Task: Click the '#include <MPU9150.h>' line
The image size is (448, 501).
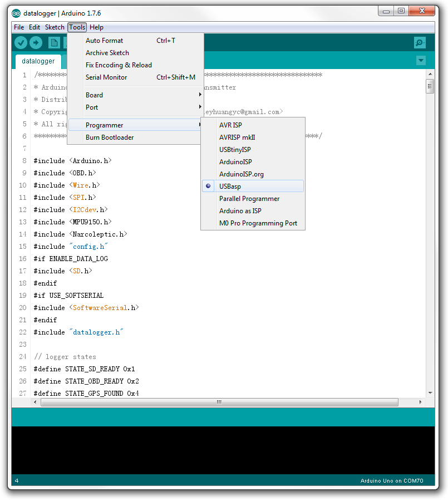Action: click(72, 222)
